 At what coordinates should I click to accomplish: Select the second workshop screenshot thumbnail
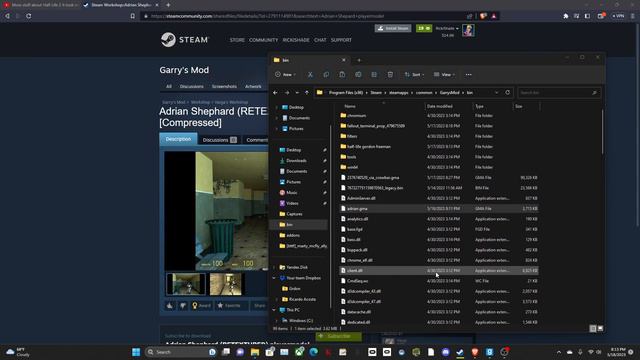(226, 284)
